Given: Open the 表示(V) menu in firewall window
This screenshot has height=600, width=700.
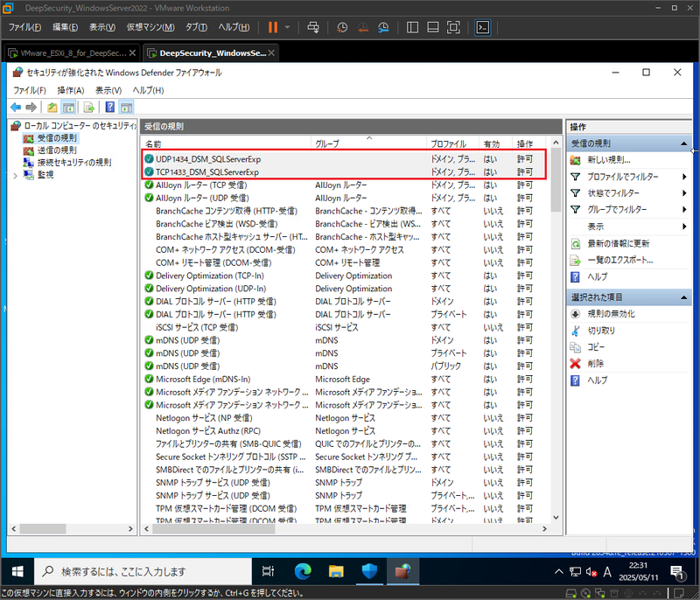Looking at the screenshot, I should (108, 91).
